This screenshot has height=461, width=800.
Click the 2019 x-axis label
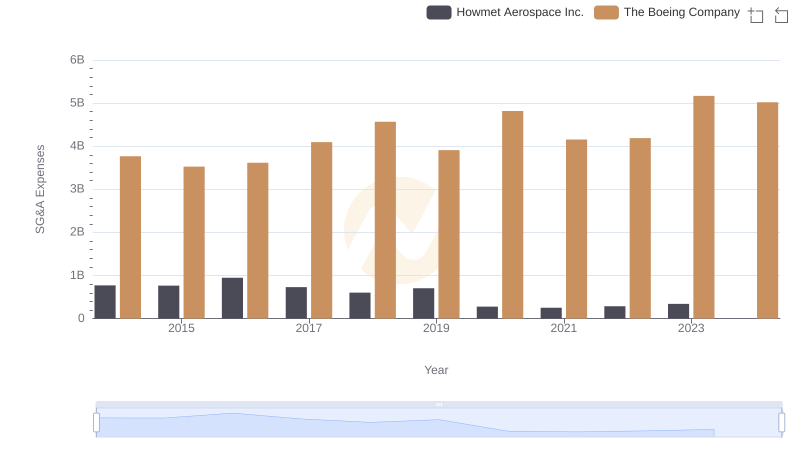tap(436, 328)
